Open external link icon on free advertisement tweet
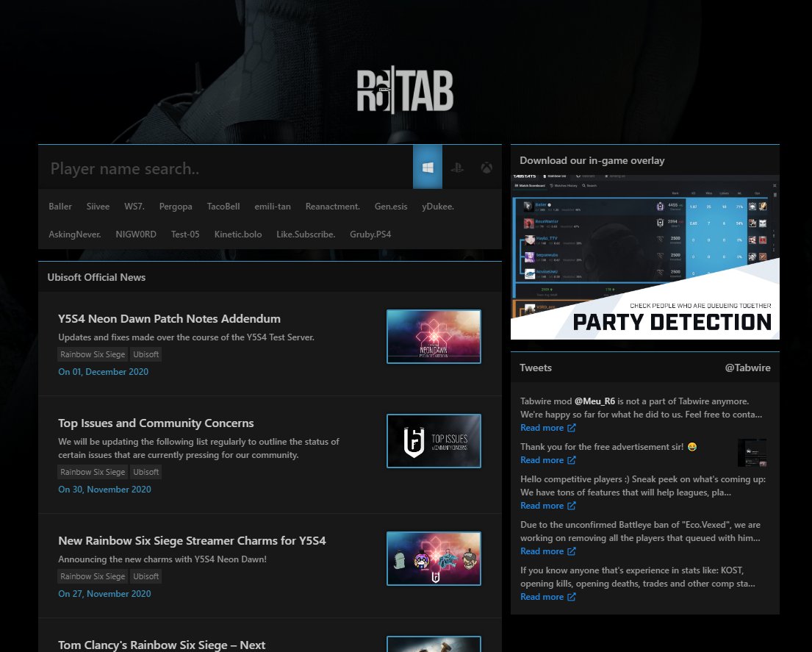The height and width of the screenshot is (652, 812). (571, 460)
